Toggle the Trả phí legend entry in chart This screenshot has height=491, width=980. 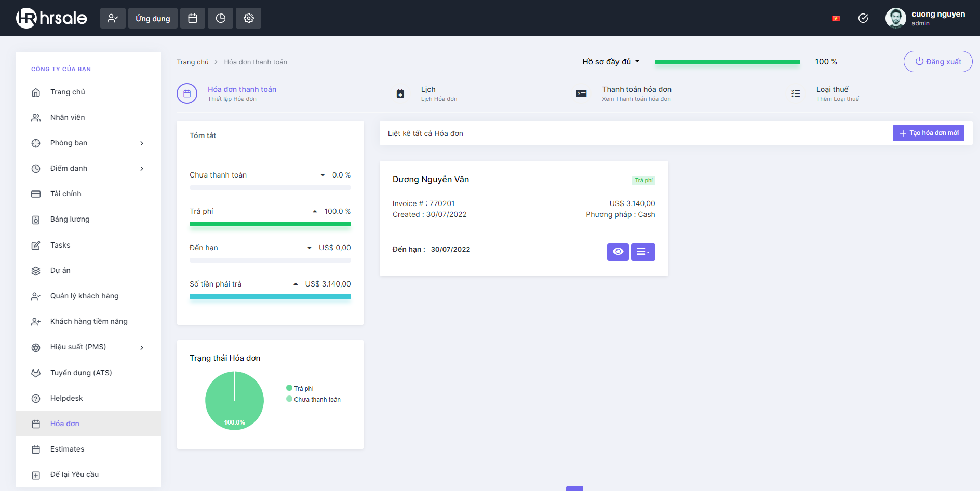click(x=300, y=388)
